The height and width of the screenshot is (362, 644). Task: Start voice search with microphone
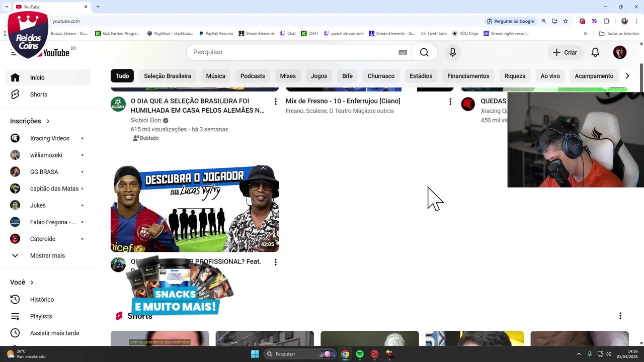(453, 52)
